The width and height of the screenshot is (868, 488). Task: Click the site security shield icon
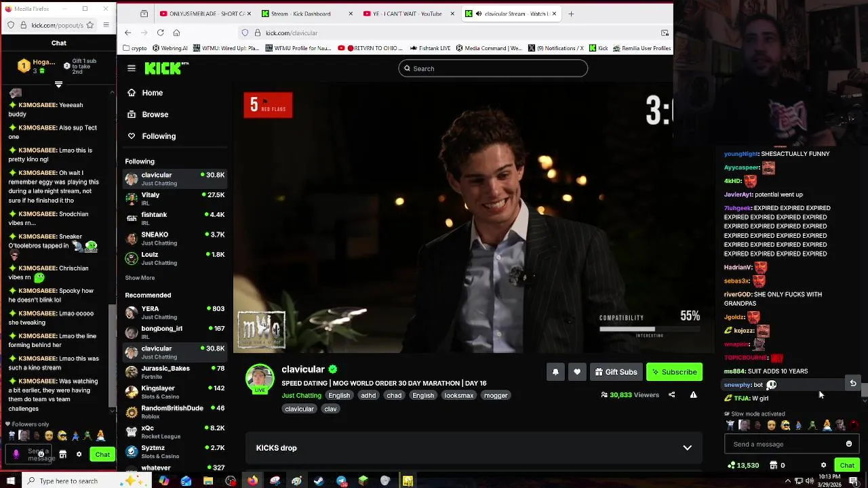tap(245, 33)
